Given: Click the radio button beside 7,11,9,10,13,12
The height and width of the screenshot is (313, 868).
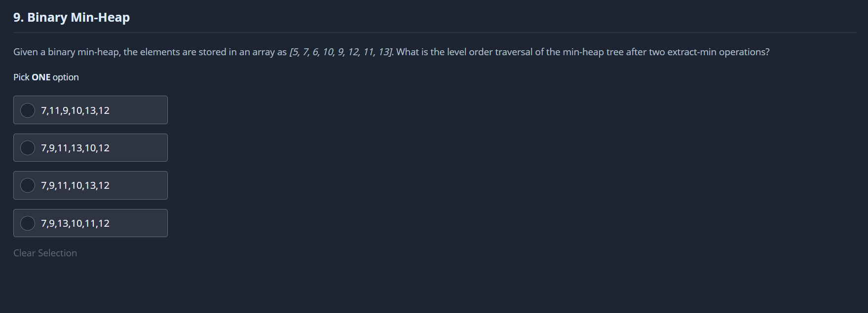Looking at the screenshot, I should point(28,110).
